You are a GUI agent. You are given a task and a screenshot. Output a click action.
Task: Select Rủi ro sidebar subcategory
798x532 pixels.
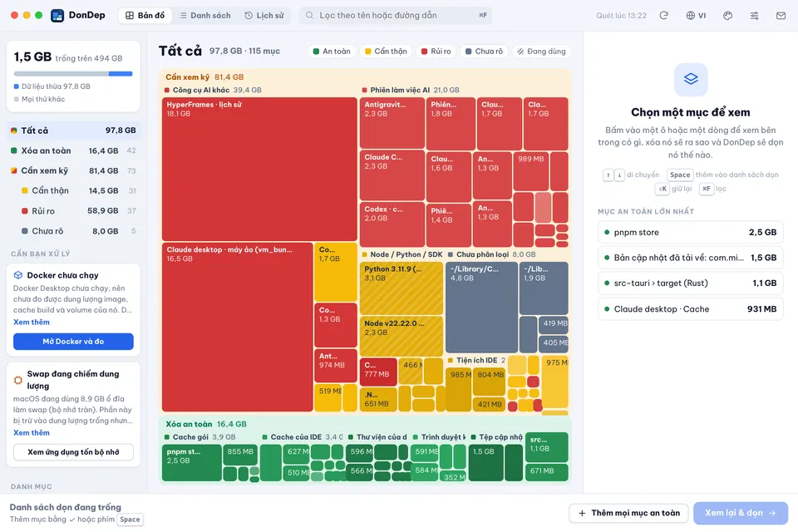73,211
